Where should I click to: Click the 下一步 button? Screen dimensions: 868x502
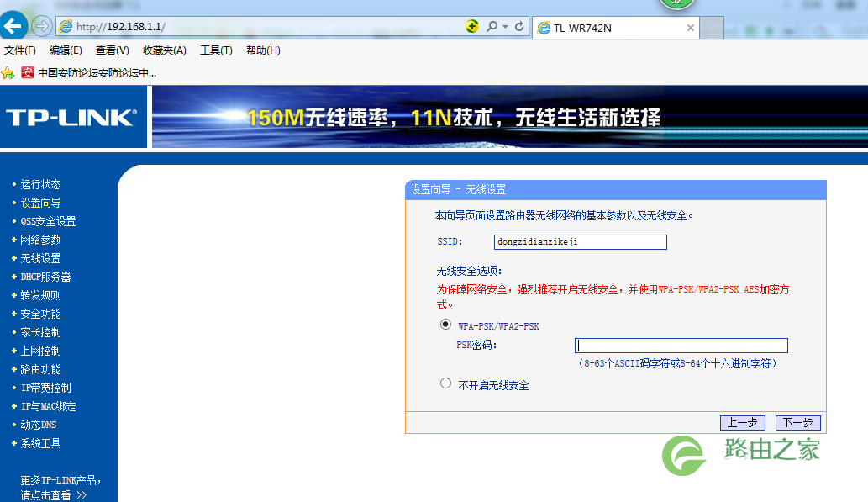(x=797, y=423)
